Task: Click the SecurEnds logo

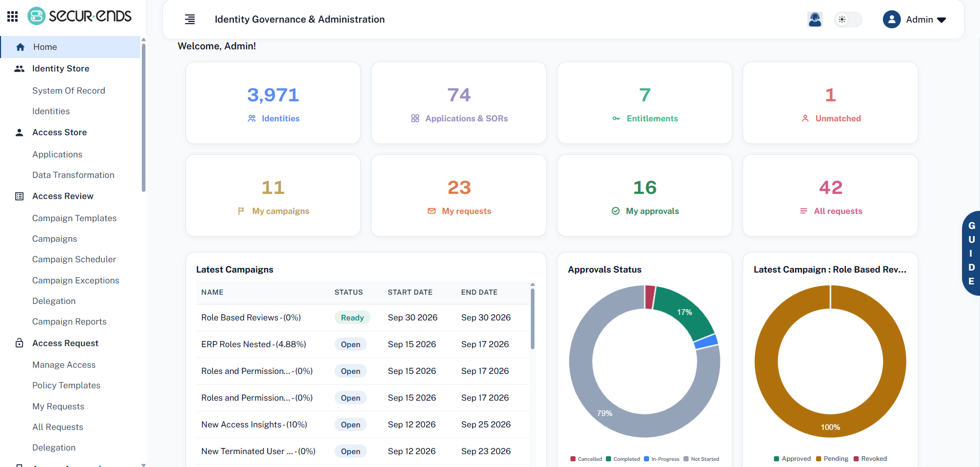Action: [x=80, y=16]
